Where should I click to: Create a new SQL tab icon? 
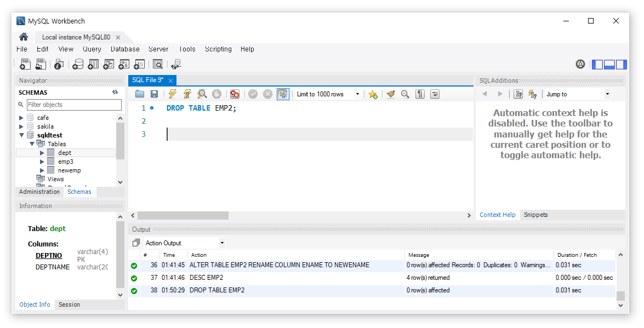coord(25,64)
